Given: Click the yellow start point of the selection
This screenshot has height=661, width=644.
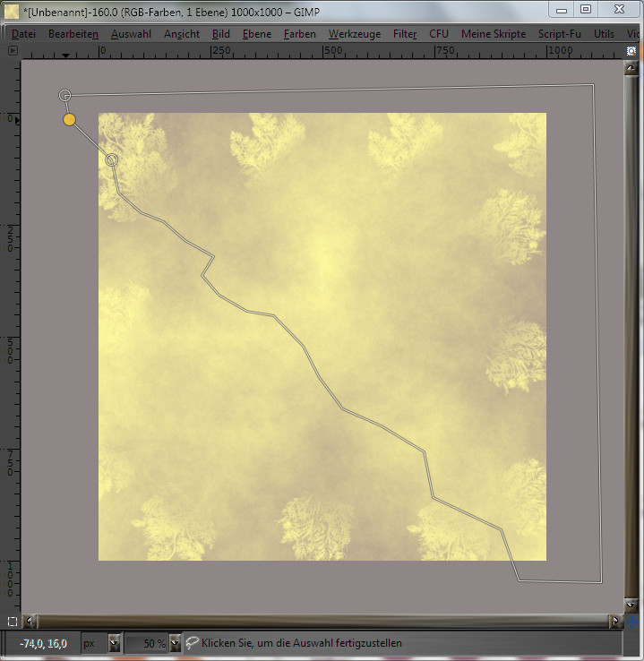Looking at the screenshot, I should click(x=69, y=119).
